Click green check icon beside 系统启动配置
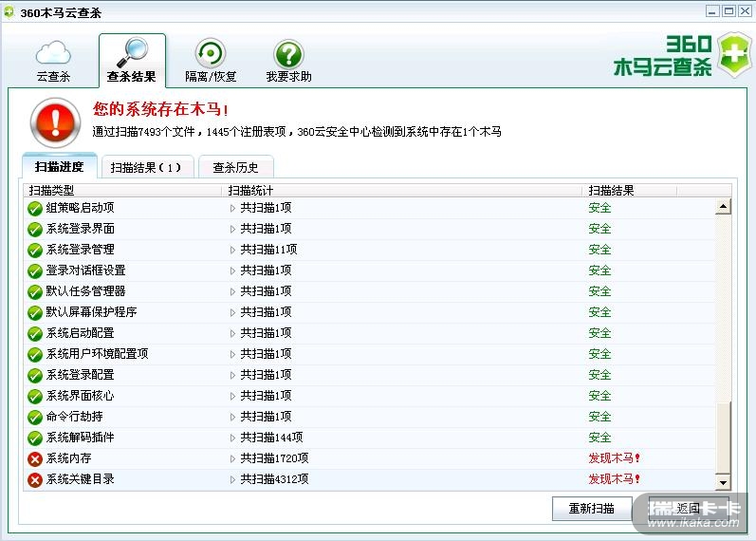 pos(35,333)
